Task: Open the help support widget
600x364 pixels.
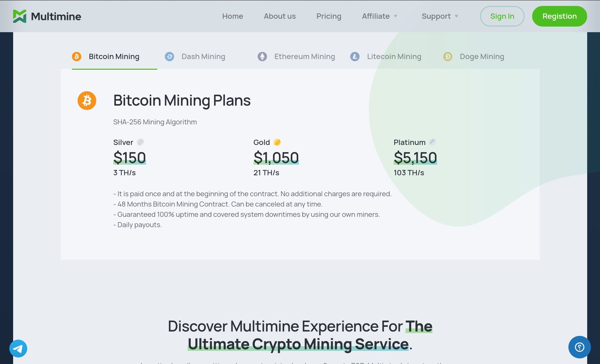Action: [x=579, y=347]
